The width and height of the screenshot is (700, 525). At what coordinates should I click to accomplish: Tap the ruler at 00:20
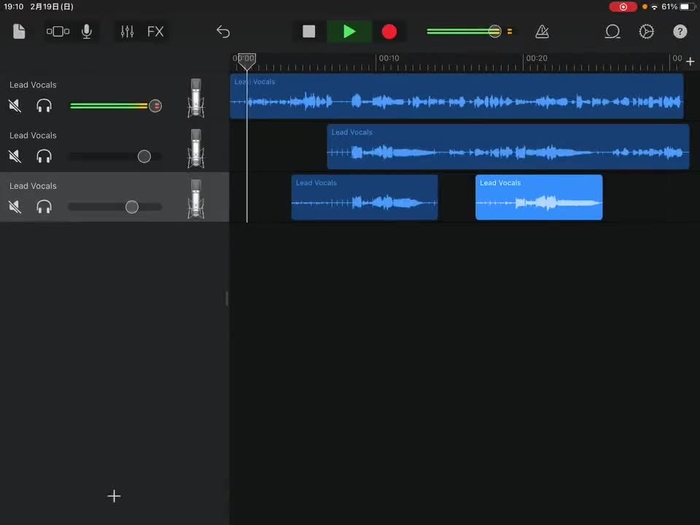click(x=536, y=58)
